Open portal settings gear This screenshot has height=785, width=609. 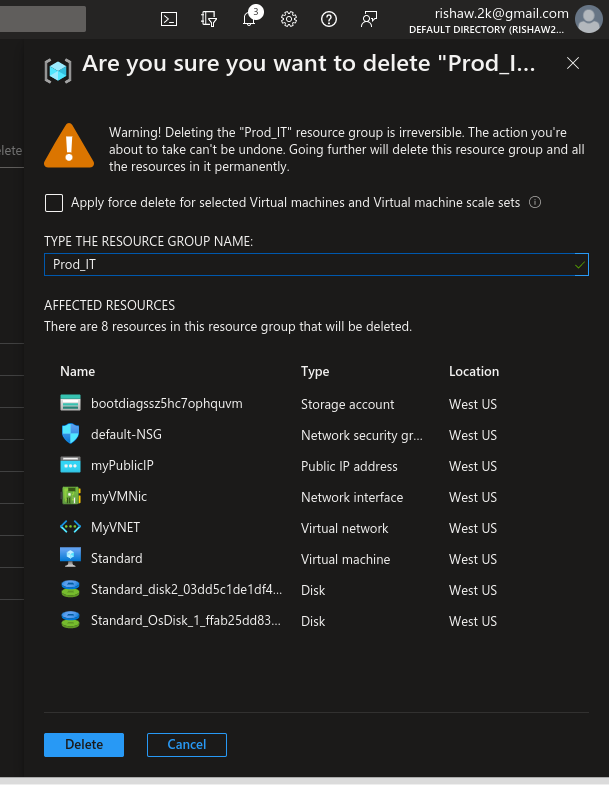coord(289,19)
